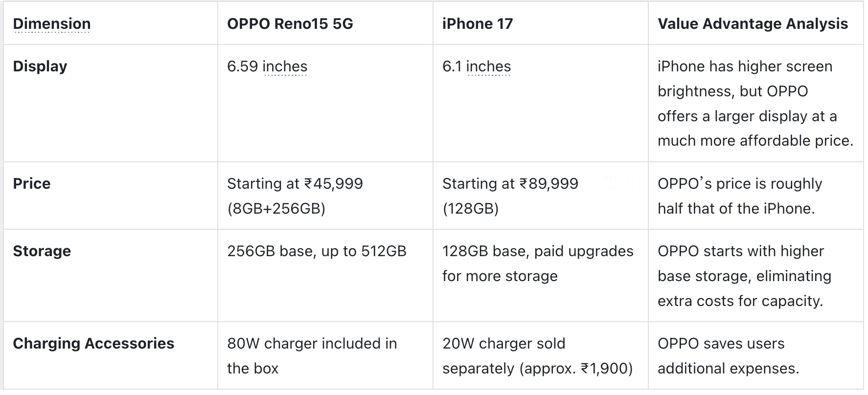The image size is (868, 395).
Task: Click the underlined word inches in iPhone display cell
Action: click(x=488, y=66)
